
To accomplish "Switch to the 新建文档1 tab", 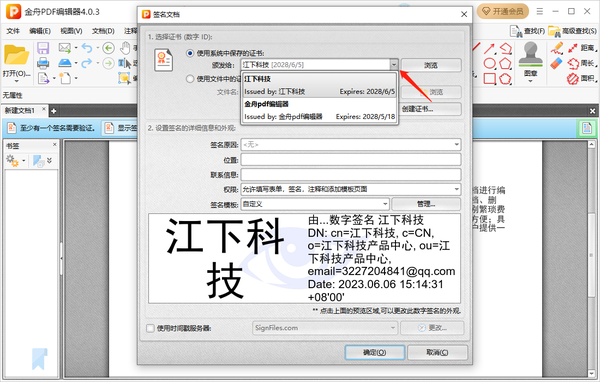I will 20,111.
